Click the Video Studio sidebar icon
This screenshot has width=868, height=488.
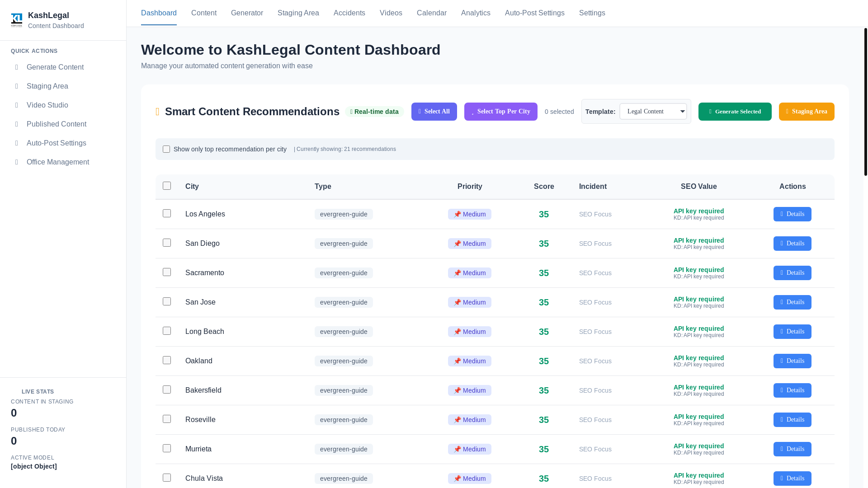point(17,105)
